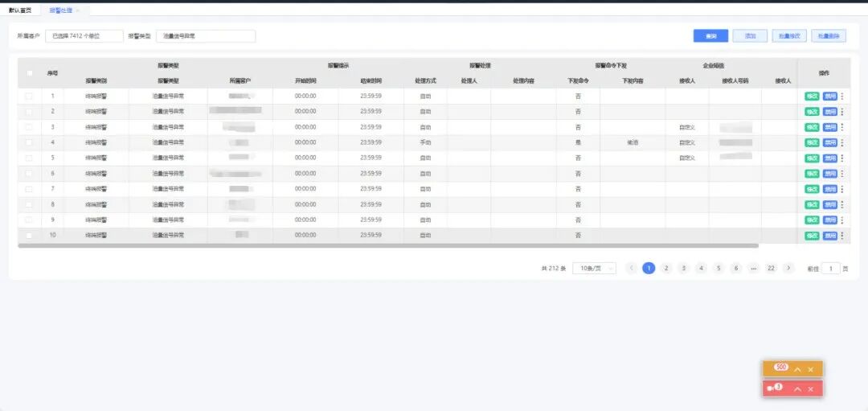Screen dimensions: 868x411
Task: Click the 前往 page number input field
Action: [x=831, y=268]
